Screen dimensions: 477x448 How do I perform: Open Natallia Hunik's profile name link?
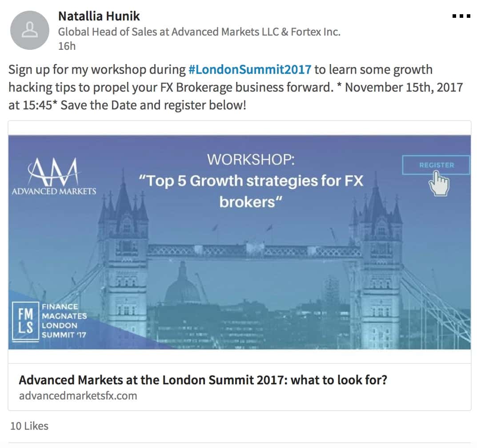click(x=99, y=16)
